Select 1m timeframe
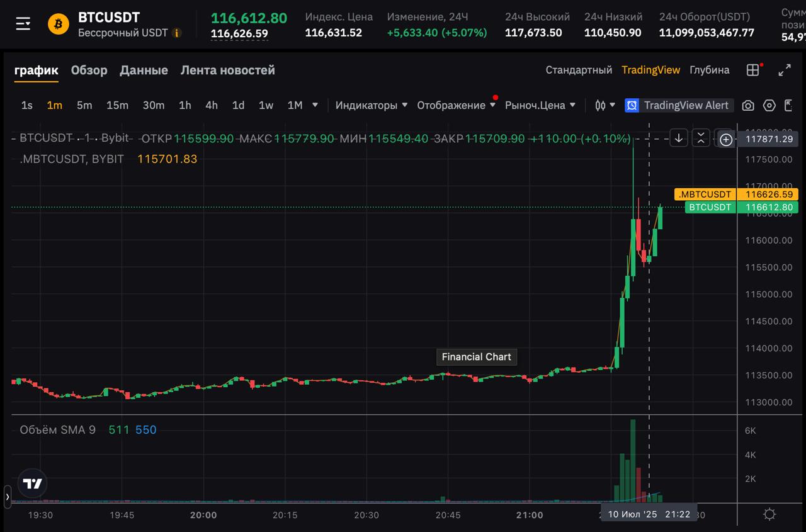The image size is (806, 532). (x=54, y=105)
